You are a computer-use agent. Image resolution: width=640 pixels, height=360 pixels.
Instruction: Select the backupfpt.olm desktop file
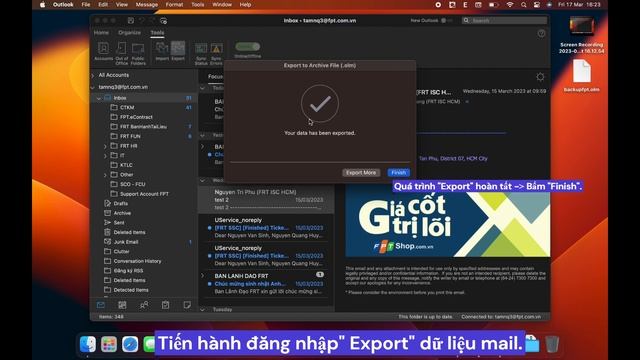click(x=582, y=76)
